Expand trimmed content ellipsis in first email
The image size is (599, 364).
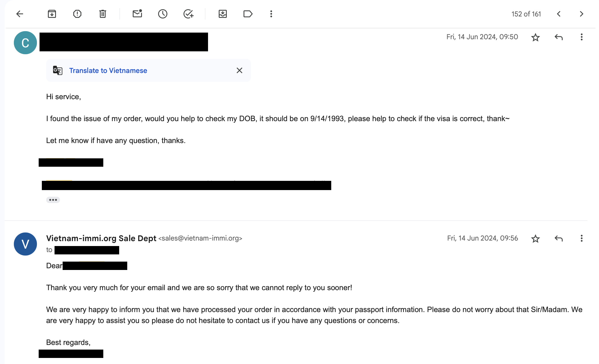(x=53, y=200)
